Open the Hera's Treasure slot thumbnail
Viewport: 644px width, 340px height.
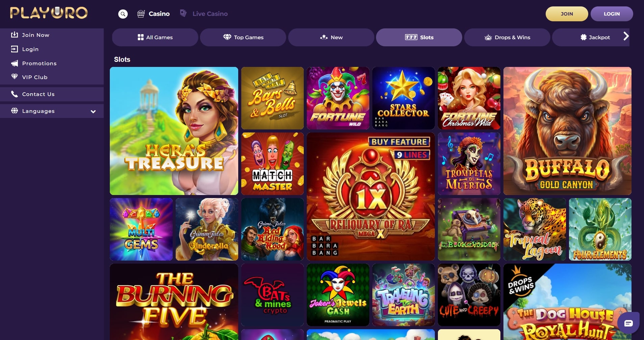click(174, 131)
